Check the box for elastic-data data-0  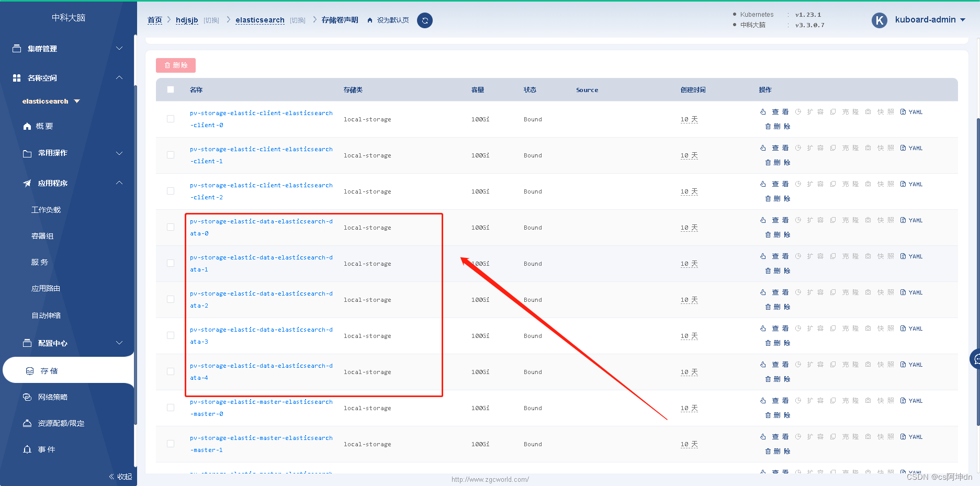click(x=171, y=227)
